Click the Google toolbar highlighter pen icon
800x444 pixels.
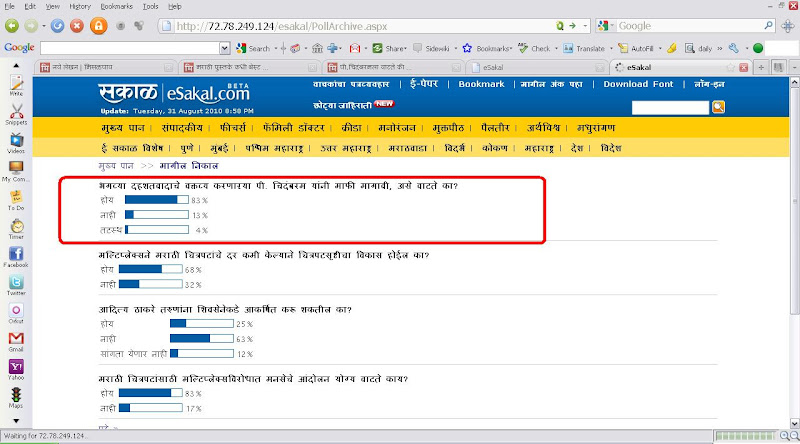672,48
